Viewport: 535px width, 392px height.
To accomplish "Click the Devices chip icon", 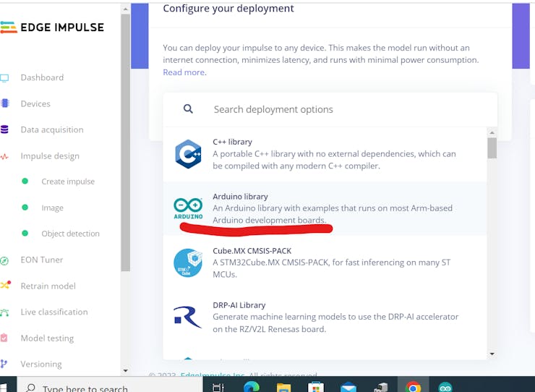I will [x=5, y=103].
